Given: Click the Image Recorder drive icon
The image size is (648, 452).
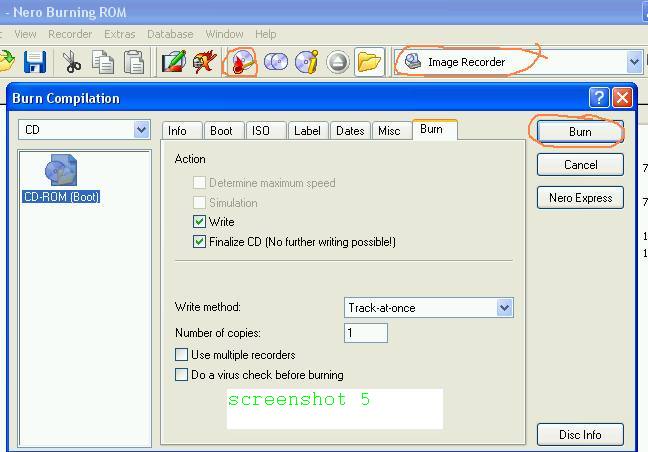Looking at the screenshot, I should (x=412, y=62).
